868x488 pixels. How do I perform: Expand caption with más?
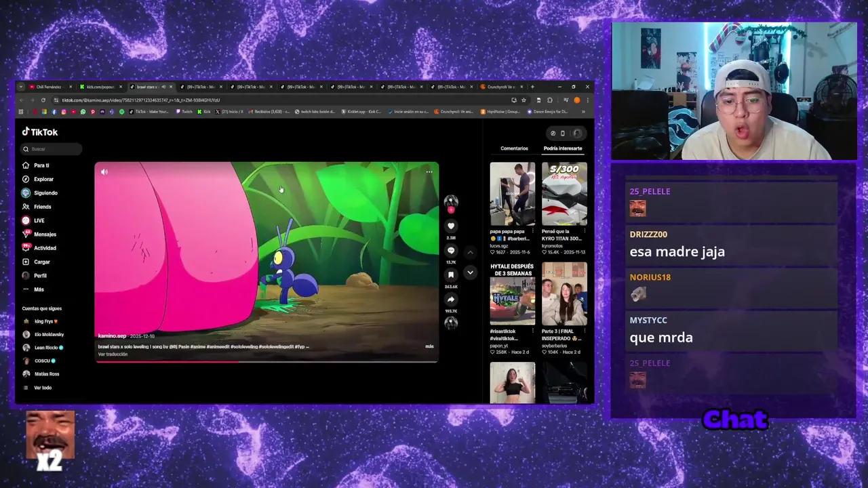(429, 346)
